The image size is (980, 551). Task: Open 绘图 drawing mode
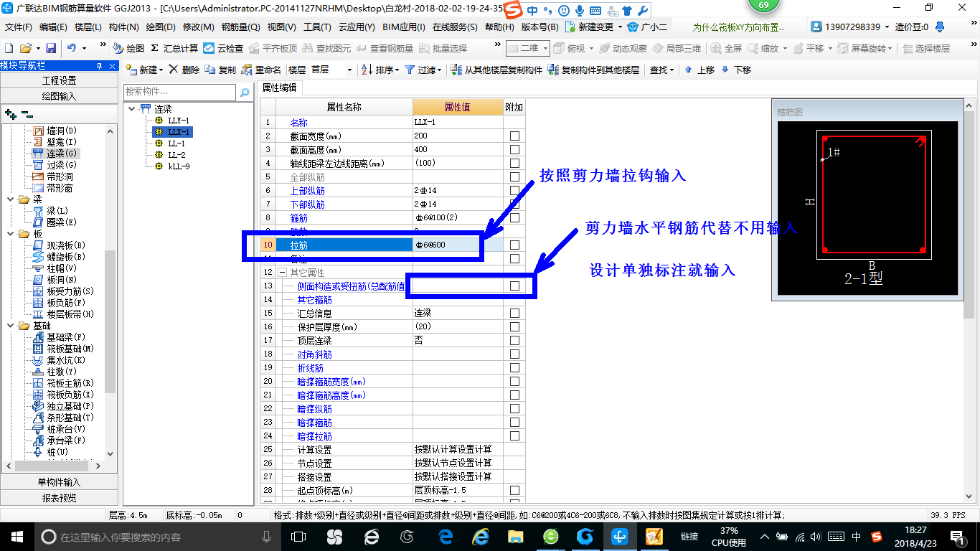pos(128,48)
